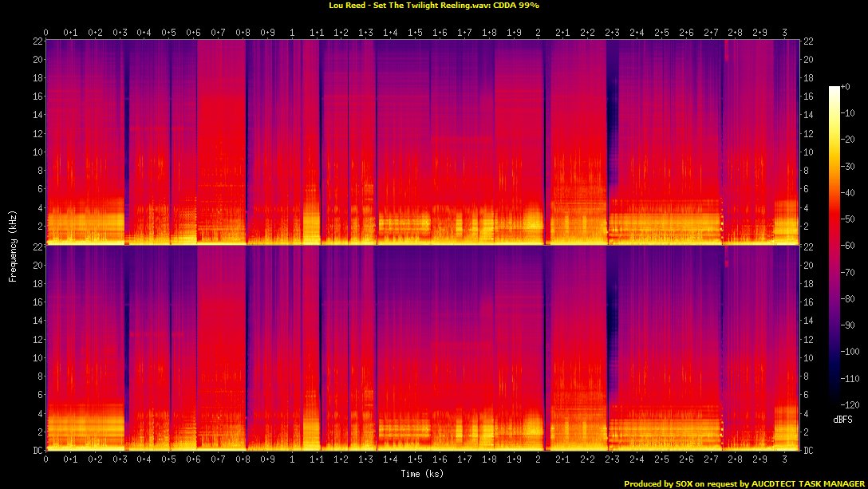Click the 0.5 tick on bottom time axis
Image resolution: width=868 pixels, height=489 pixels.
[169, 459]
